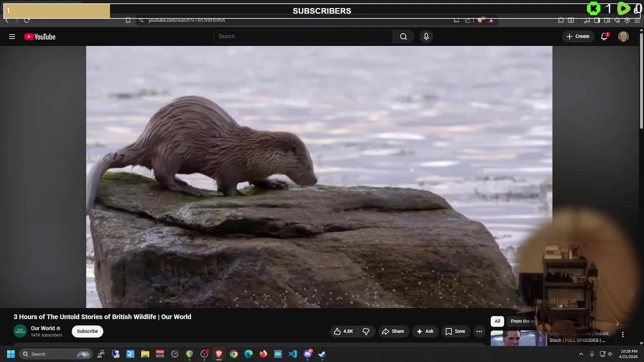Image resolution: width=644 pixels, height=362 pixels.
Task: Like the video with 4.8K likes
Action: click(x=343, y=331)
